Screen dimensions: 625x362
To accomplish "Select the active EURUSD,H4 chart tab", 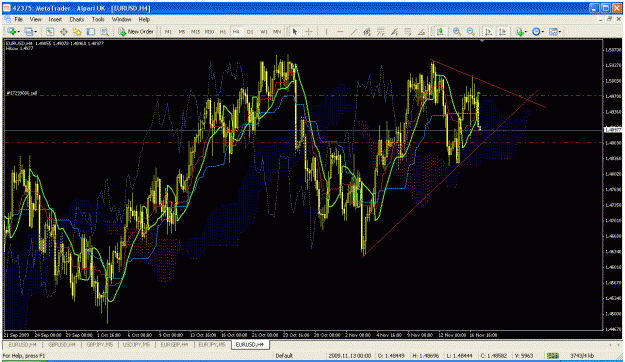I will coord(250,344).
